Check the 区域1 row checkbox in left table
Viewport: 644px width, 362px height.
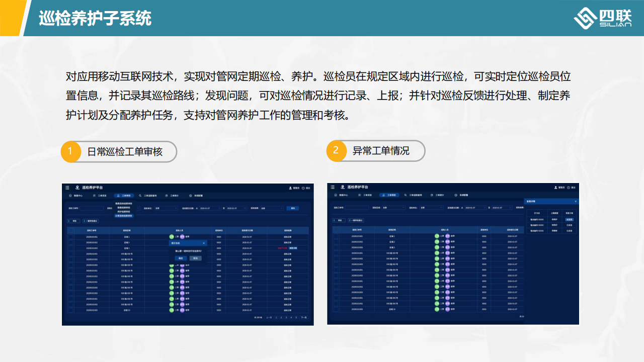[x=70, y=236]
